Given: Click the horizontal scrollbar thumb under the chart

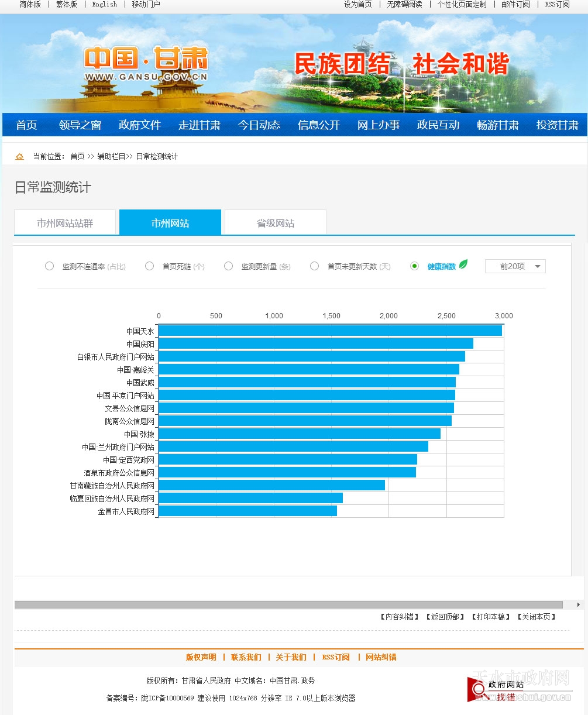Looking at the screenshot, I should tap(288, 605).
